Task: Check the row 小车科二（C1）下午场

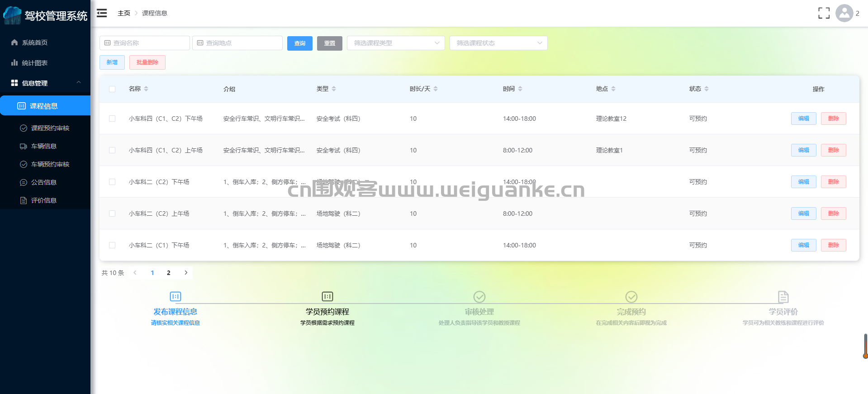Action: click(x=112, y=245)
